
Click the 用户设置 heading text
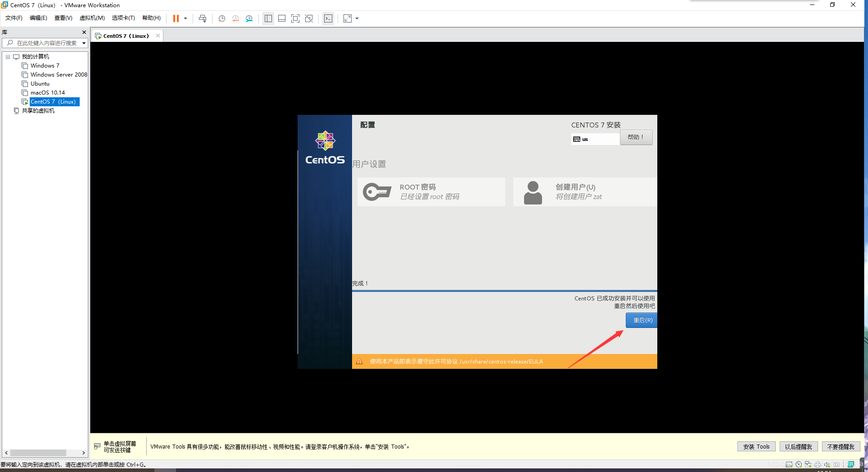coord(369,164)
